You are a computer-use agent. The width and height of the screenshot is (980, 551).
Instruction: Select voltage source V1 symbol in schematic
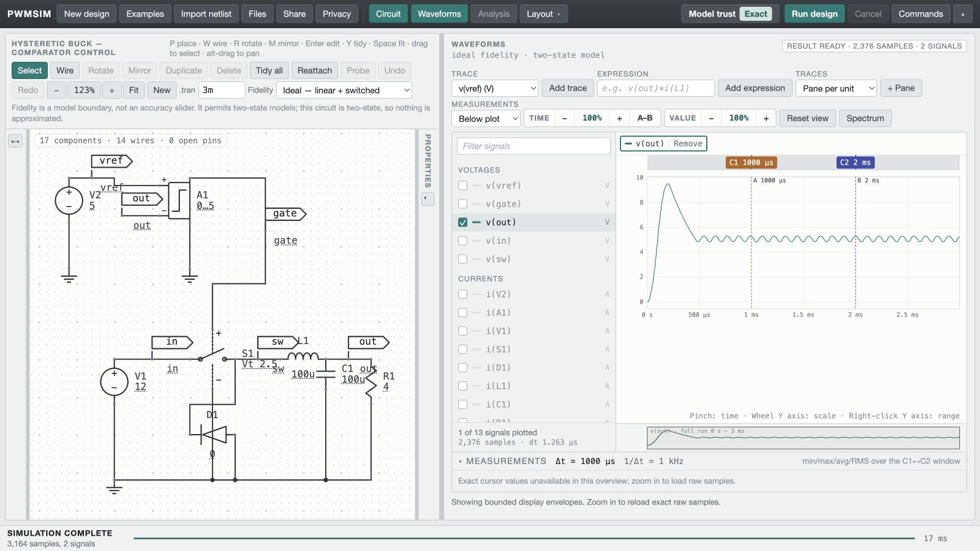114,381
